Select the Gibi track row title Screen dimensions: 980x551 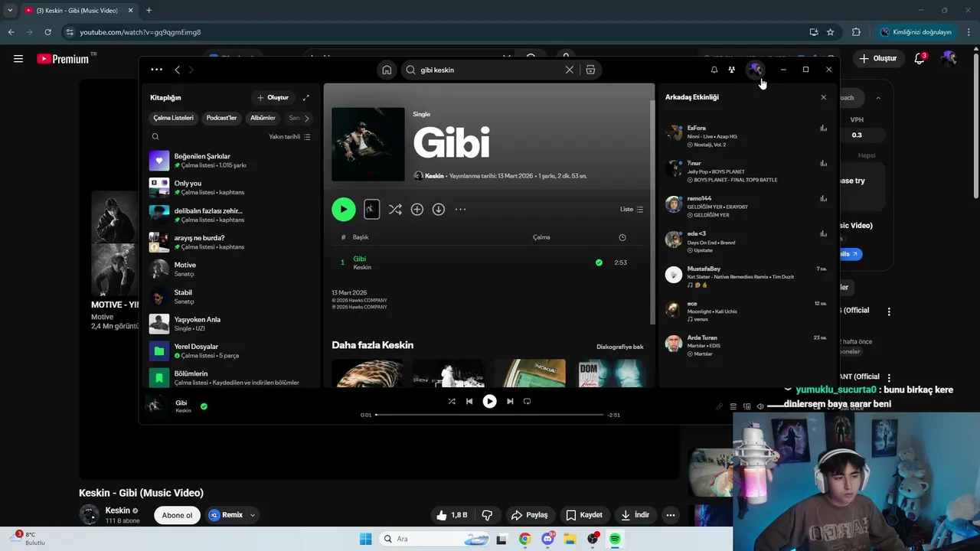coord(359,259)
